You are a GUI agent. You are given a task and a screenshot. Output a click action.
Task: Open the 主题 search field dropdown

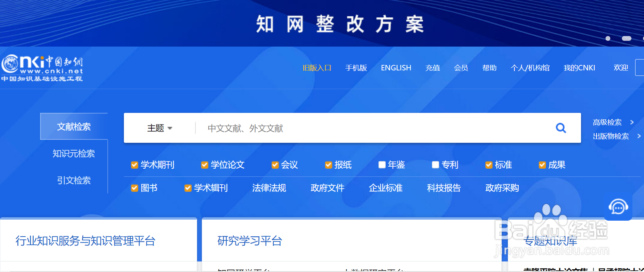tap(160, 128)
